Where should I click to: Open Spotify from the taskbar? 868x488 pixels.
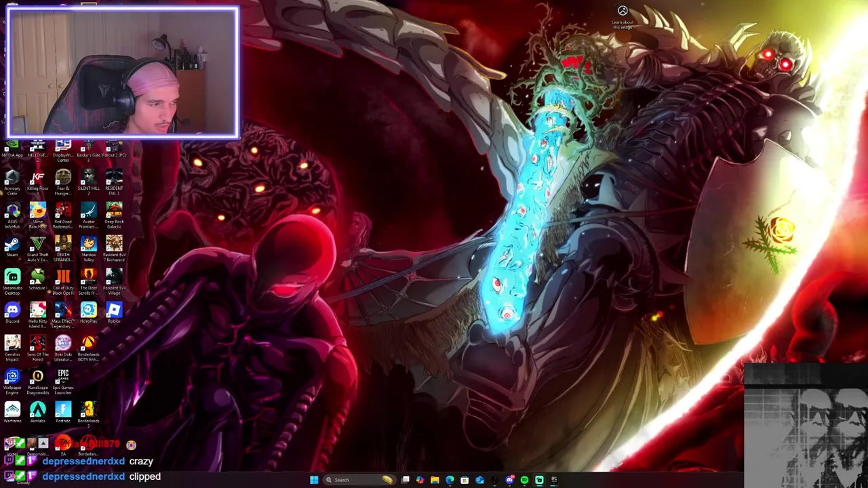[524, 480]
